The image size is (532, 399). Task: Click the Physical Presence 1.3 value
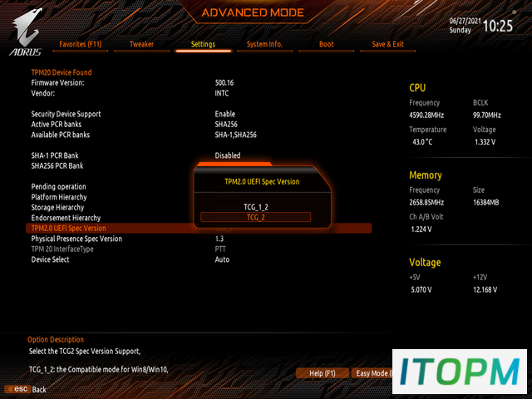tap(219, 239)
